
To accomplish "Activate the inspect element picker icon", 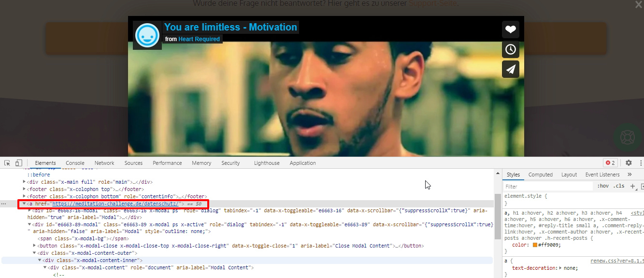I will point(8,163).
